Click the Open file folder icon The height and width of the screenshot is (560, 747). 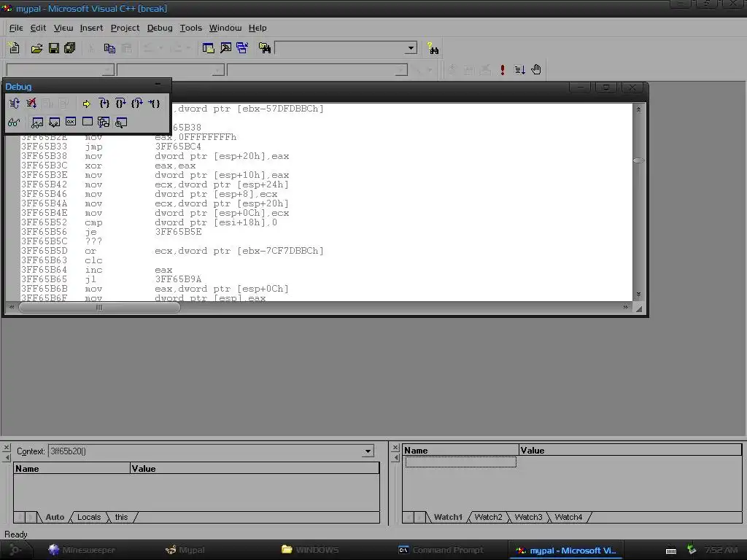coord(36,48)
